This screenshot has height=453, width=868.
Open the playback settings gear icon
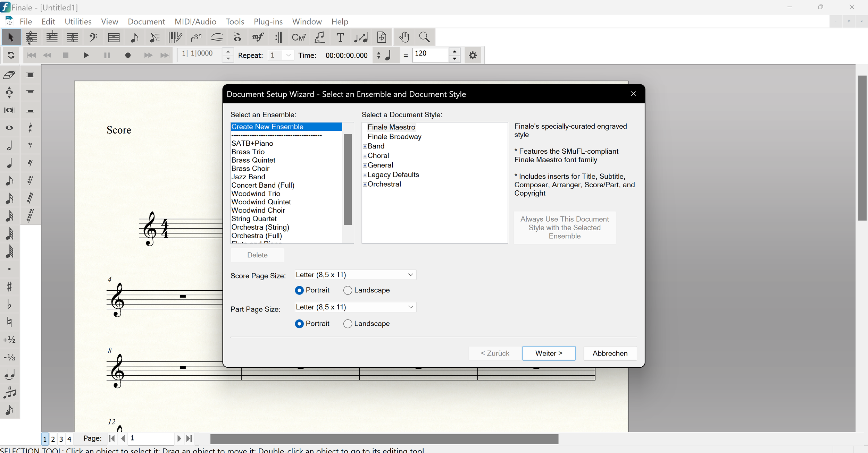(x=473, y=55)
